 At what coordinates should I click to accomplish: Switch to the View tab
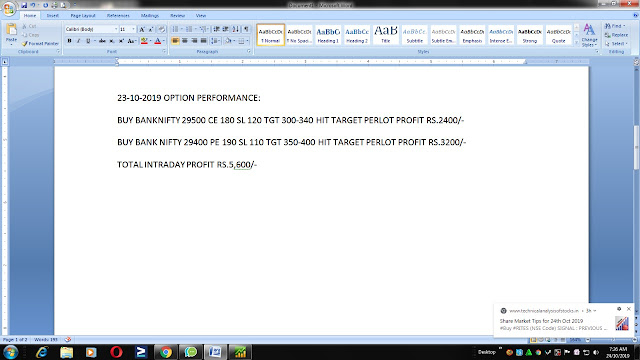pos(201,16)
